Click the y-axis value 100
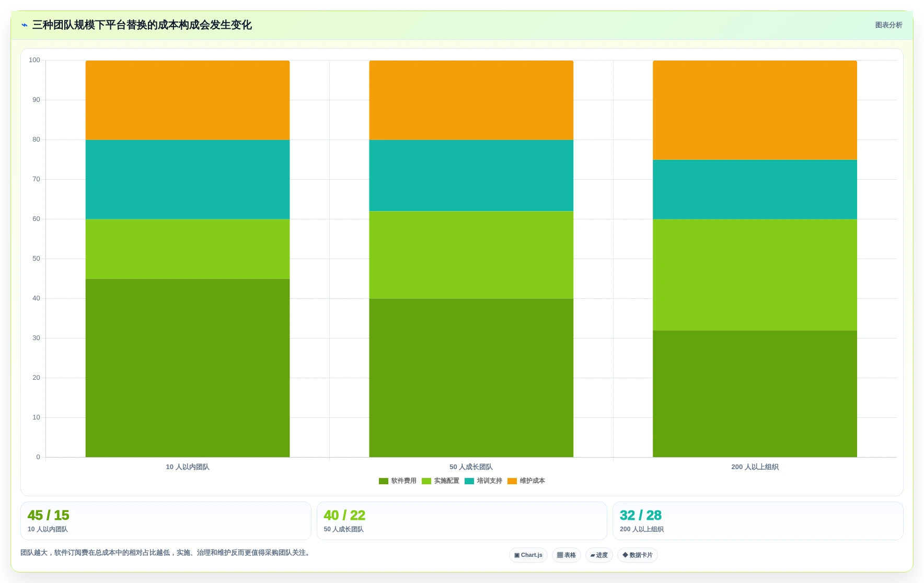The height and width of the screenshot is (583, 924). pos(34,60)
